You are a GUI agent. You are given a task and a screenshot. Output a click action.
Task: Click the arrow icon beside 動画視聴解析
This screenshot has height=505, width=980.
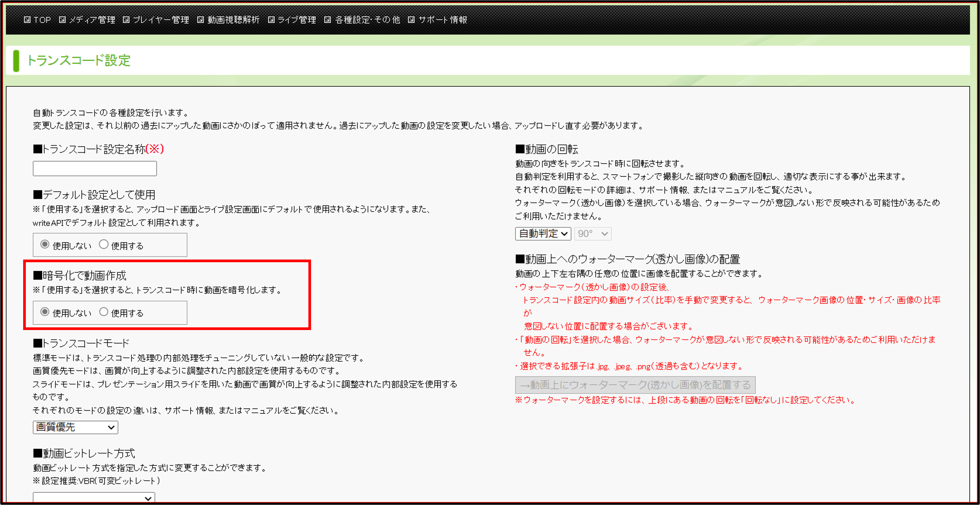pos(200,20)
